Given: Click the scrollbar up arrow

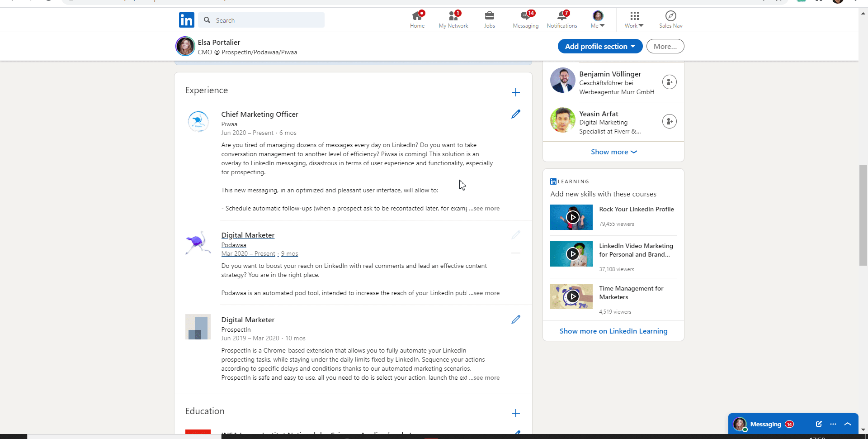Looking at the screenshot, I should tap(863, 13).
